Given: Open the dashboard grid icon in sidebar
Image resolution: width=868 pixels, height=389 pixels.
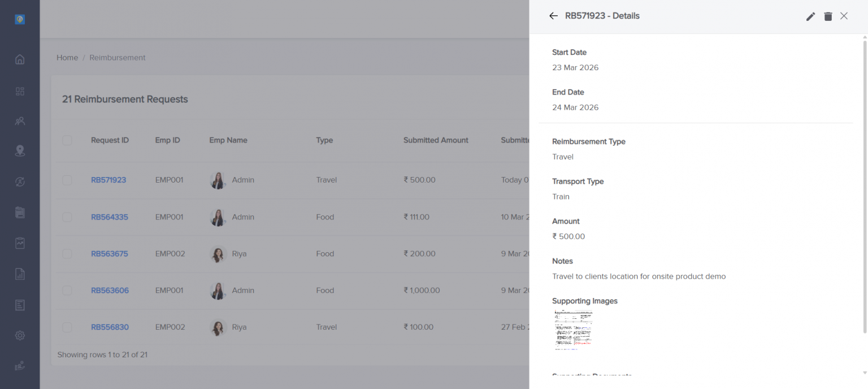Looking at the screenshot, I should coord(20,91).
